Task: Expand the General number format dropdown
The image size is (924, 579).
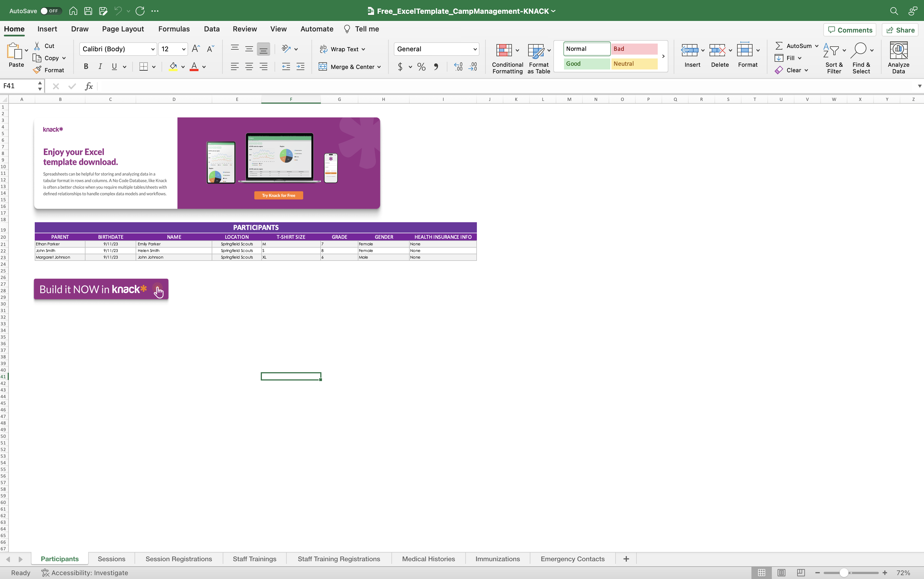Action: [475, 49]
